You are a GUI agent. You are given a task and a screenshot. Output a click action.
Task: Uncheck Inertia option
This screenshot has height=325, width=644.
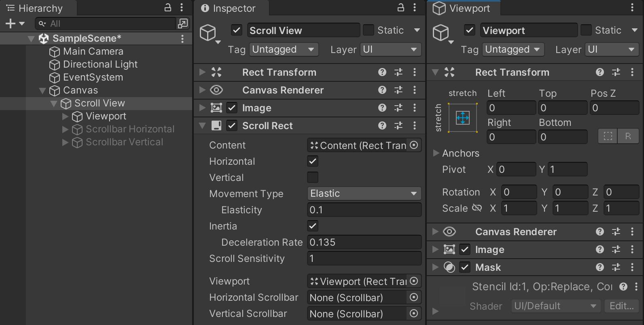pos(313,226)
